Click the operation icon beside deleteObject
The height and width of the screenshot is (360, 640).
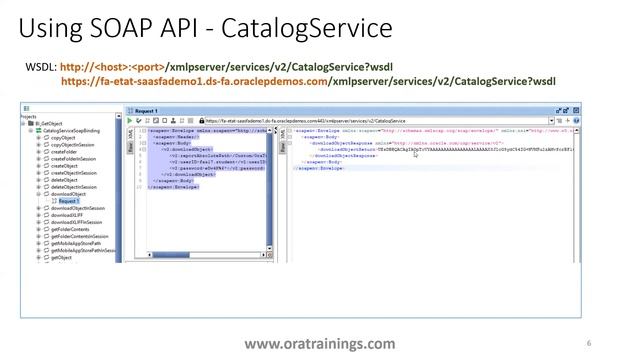(x=46, y=180)
